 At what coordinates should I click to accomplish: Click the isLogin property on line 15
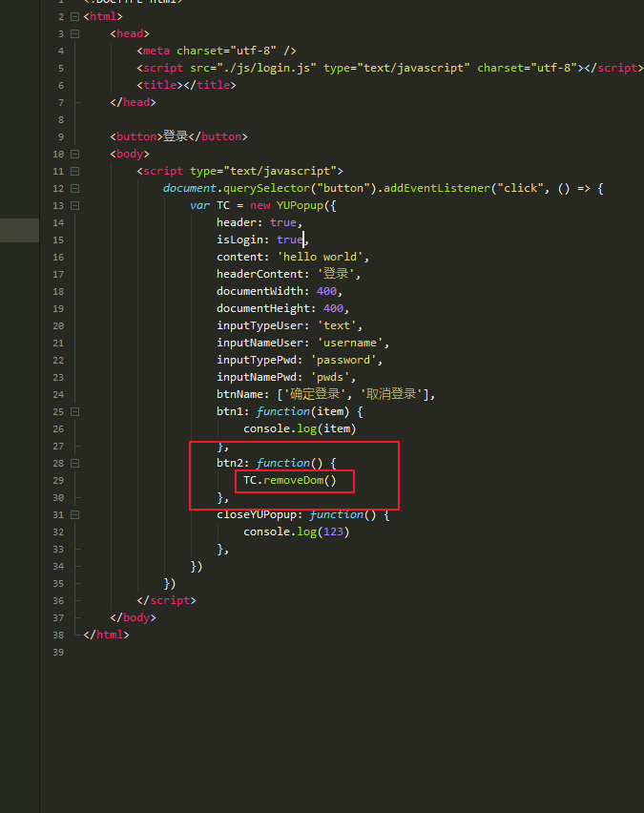tap(239, 240)
